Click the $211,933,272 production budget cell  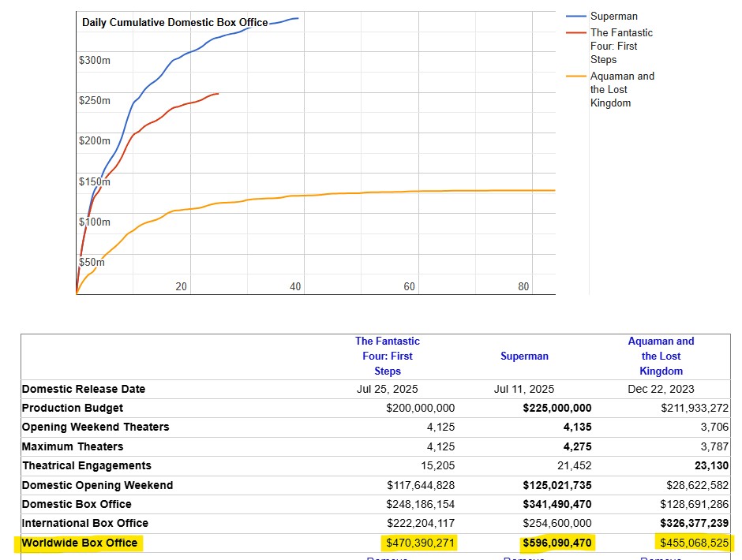point(695,408)
